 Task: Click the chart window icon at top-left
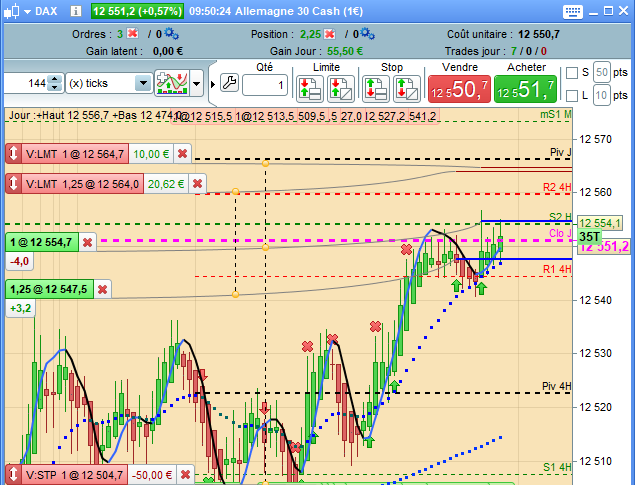tap(12, 11)
